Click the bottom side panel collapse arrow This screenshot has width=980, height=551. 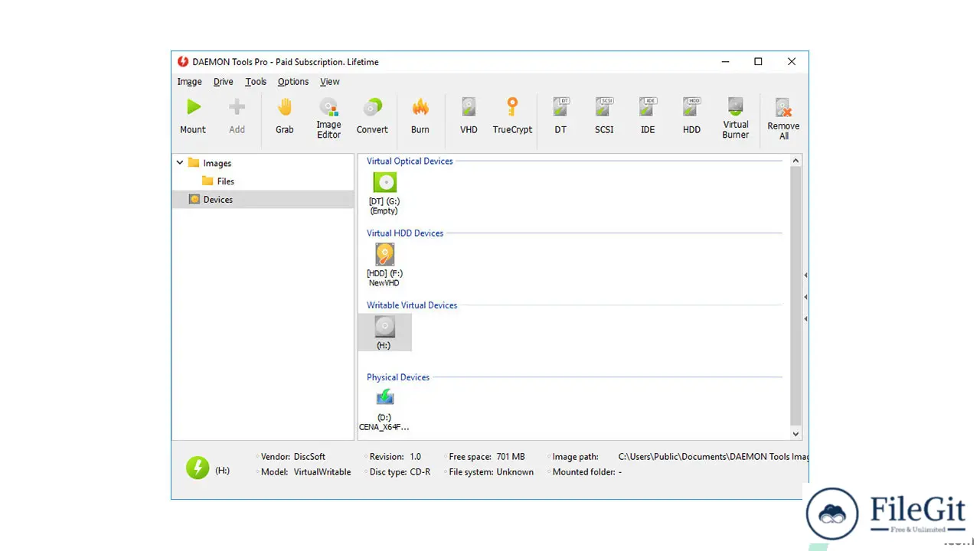pos(805,318)
